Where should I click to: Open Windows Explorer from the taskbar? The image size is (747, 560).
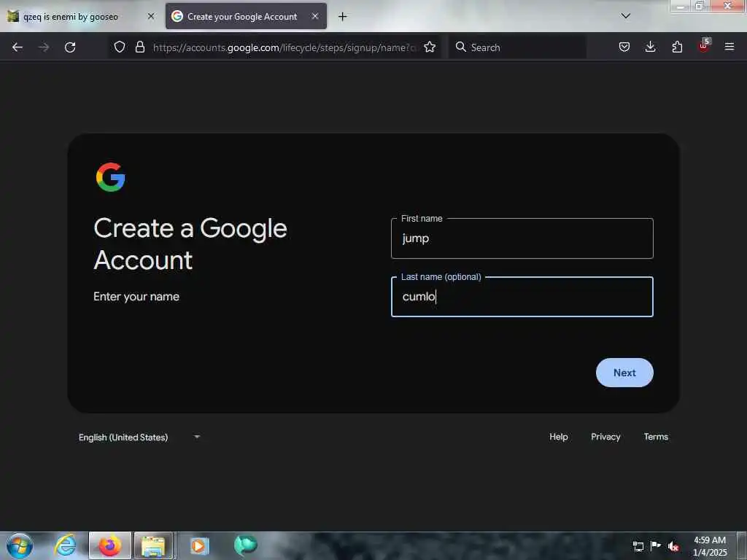[x=153, y=545]
